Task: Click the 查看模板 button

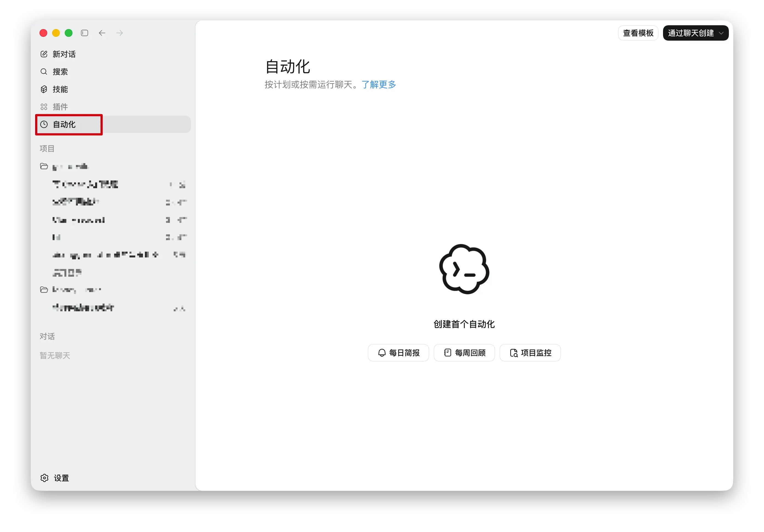Action: [x=638, y=33]
